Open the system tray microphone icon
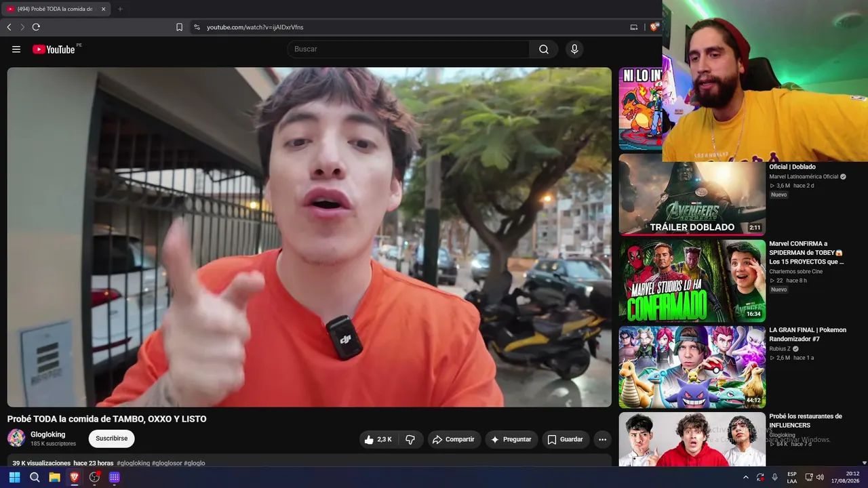 tap(774, 477)
